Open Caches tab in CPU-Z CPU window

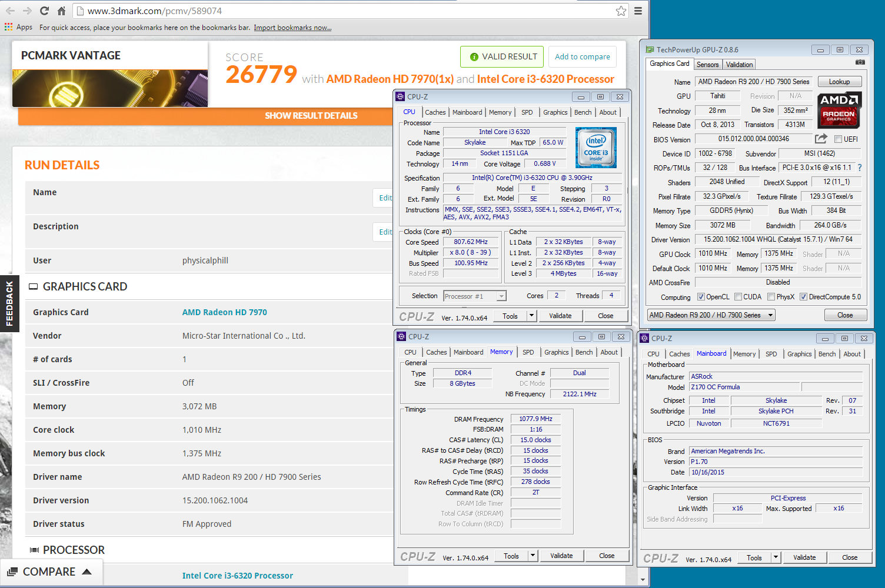click(x=435, y=112)
